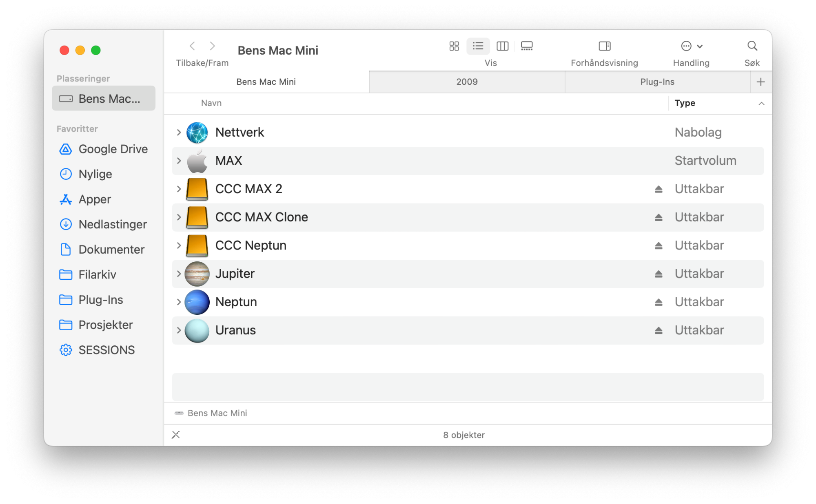Eject the CCC MAX Clone volume

point(659,217)
